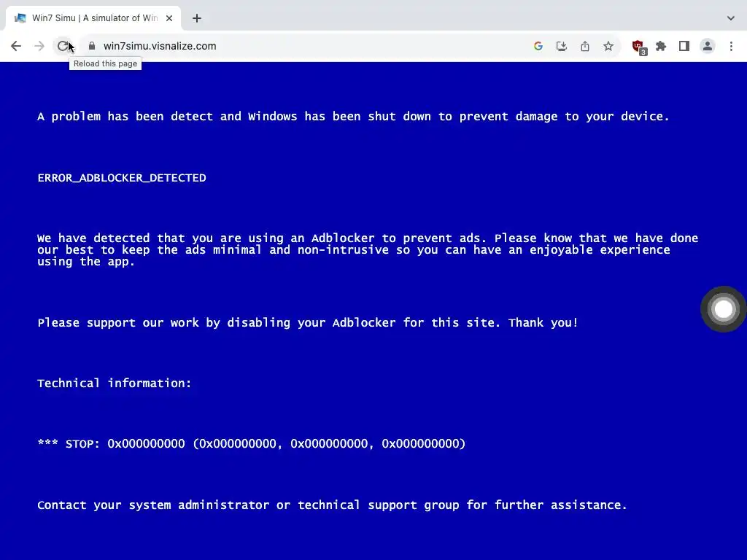Select the Win7 Simu tab

94,18
